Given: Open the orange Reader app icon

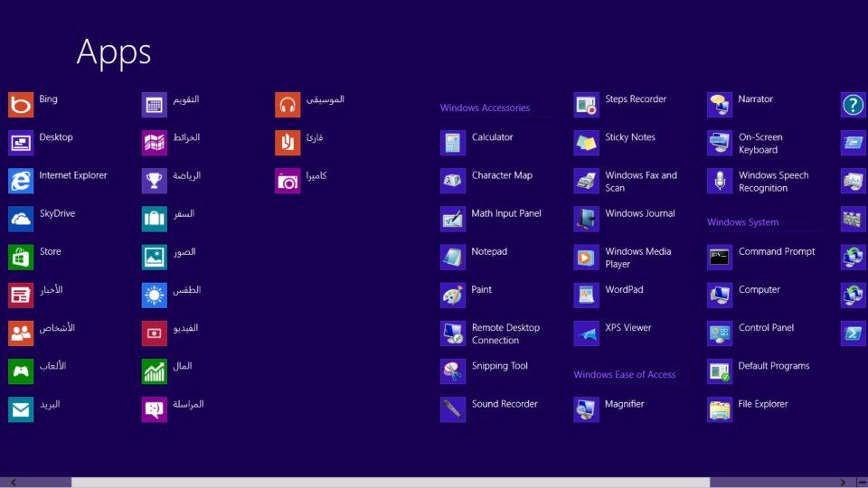Looking at the screenshot, I should click(x=288, y=143).
